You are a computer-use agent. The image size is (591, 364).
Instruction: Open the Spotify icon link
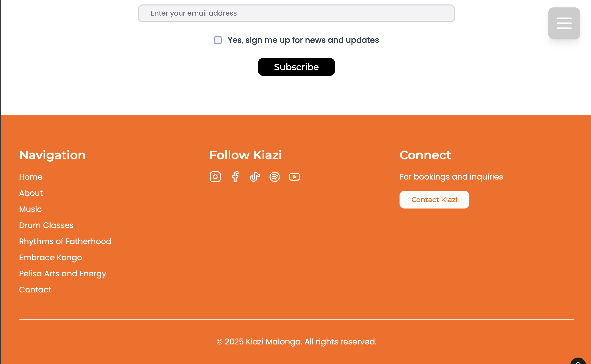pyautogui.click(x=274, y=177)
